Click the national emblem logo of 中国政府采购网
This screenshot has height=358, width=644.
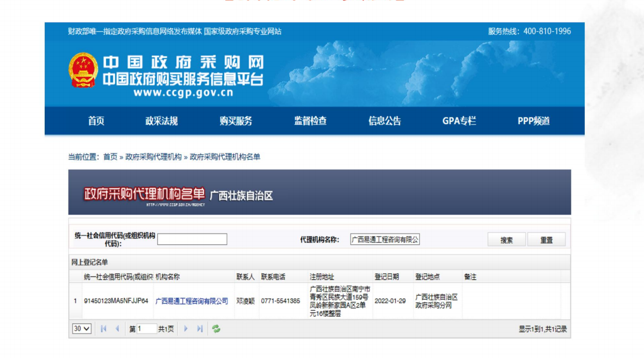82,70
